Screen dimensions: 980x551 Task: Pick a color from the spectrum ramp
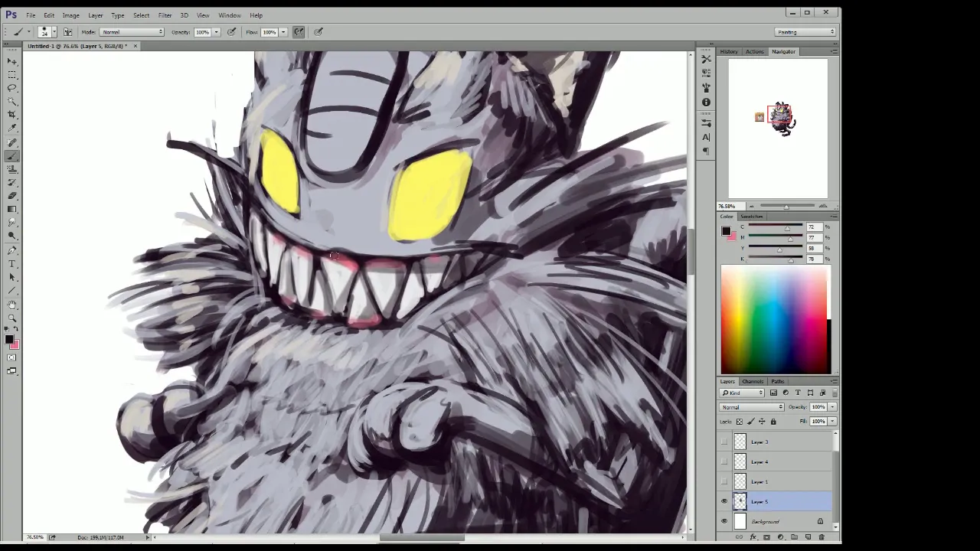coord(775,319)
